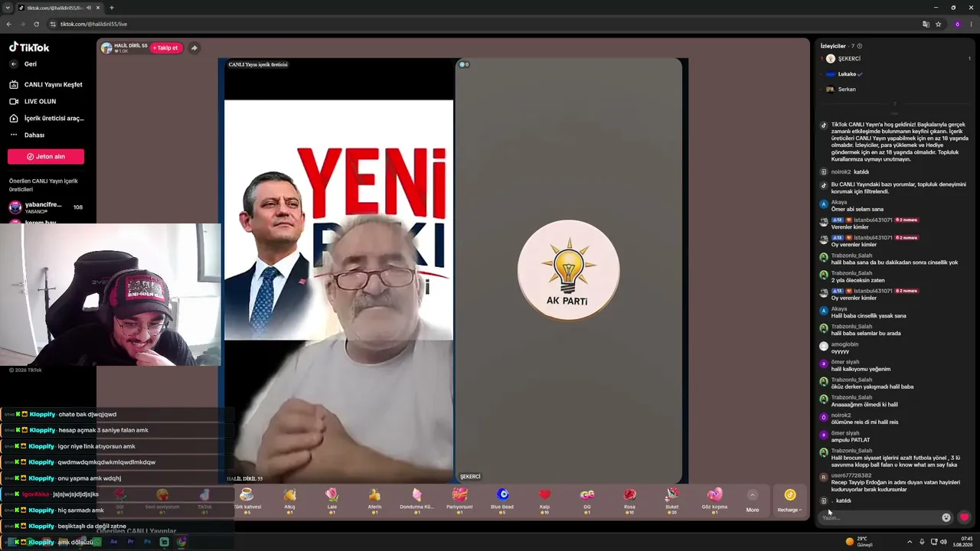Open the Dahası sidebar menu

point(27,135)
